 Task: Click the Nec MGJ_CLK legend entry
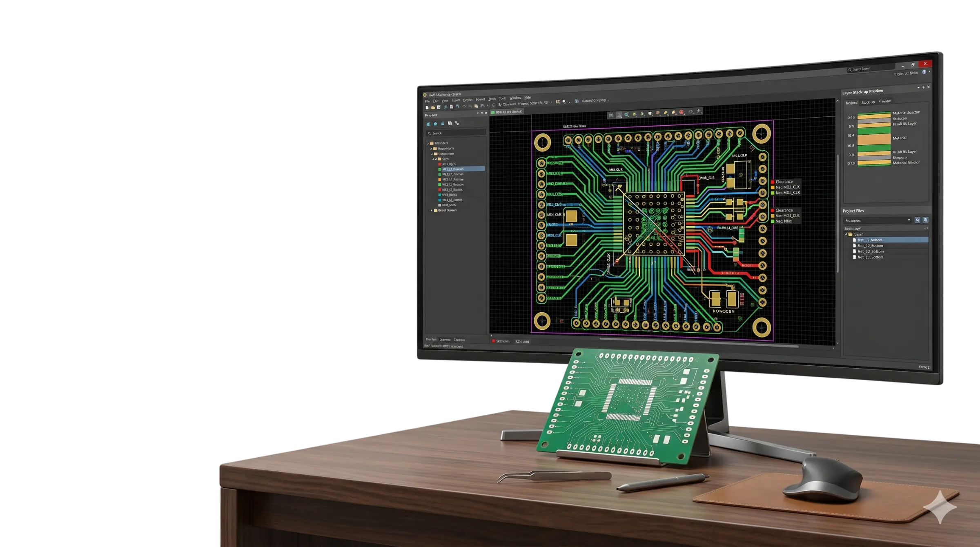pyautogui.click(x=788, y=193)
